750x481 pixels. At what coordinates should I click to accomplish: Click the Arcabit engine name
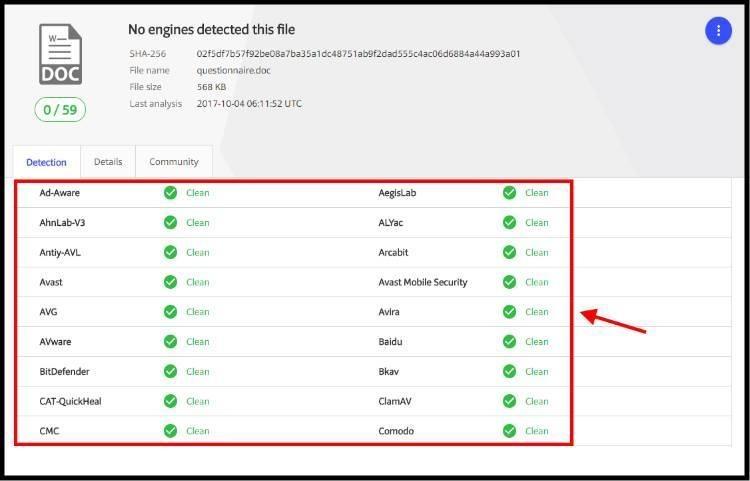coord(393,252)
